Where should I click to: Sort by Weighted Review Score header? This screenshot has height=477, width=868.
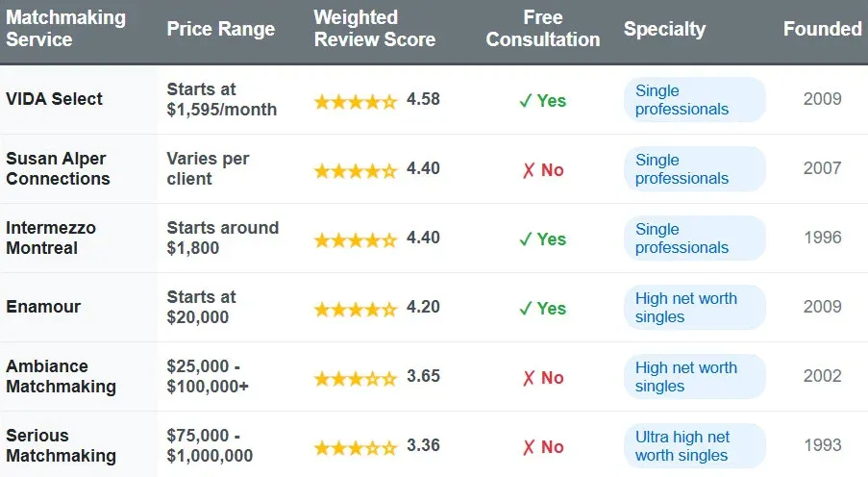[374, 29]
